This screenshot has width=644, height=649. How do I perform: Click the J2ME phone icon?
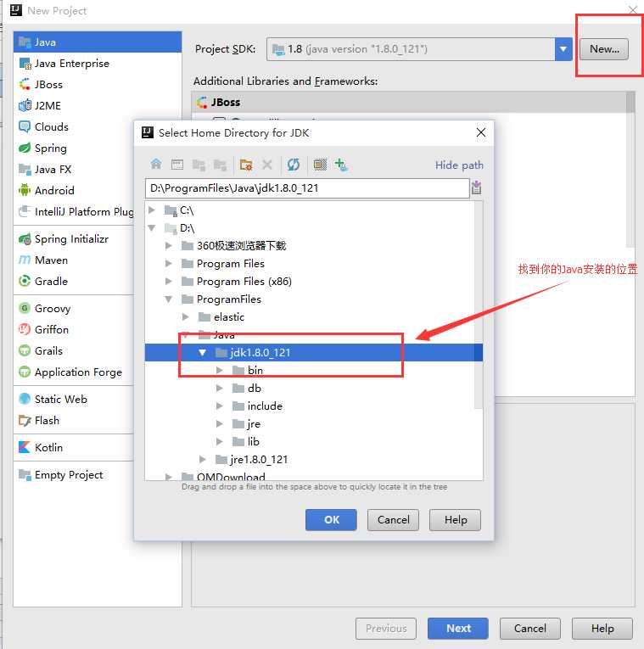(25, 105)
